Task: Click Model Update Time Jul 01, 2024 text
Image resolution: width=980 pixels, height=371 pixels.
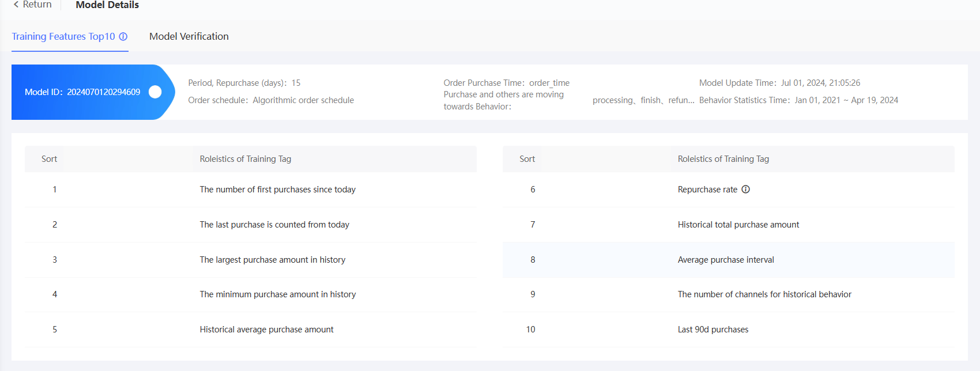Action: 779,83
